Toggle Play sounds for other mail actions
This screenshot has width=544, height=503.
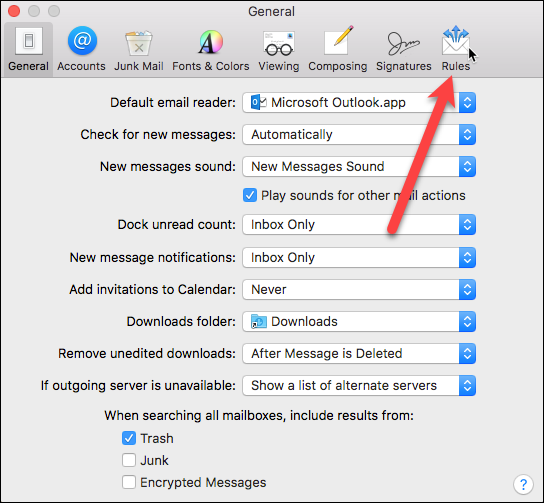(x=250, y=195)
